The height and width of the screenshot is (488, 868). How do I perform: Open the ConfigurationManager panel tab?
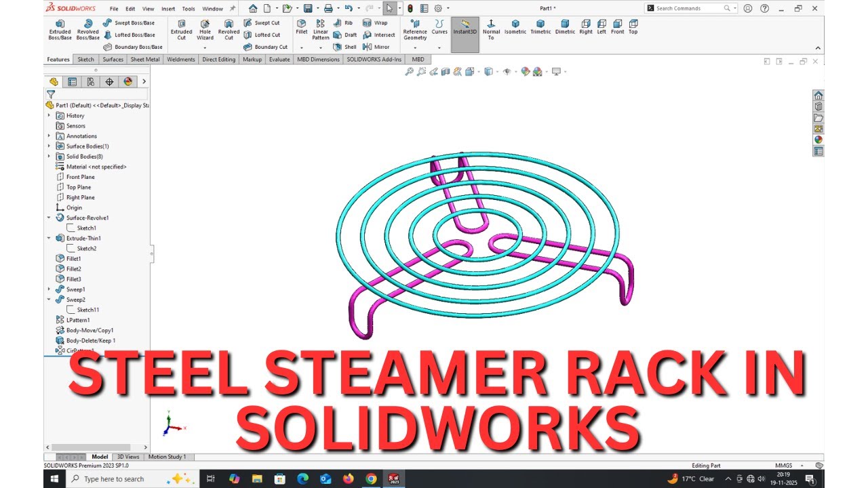coord(91,81)
